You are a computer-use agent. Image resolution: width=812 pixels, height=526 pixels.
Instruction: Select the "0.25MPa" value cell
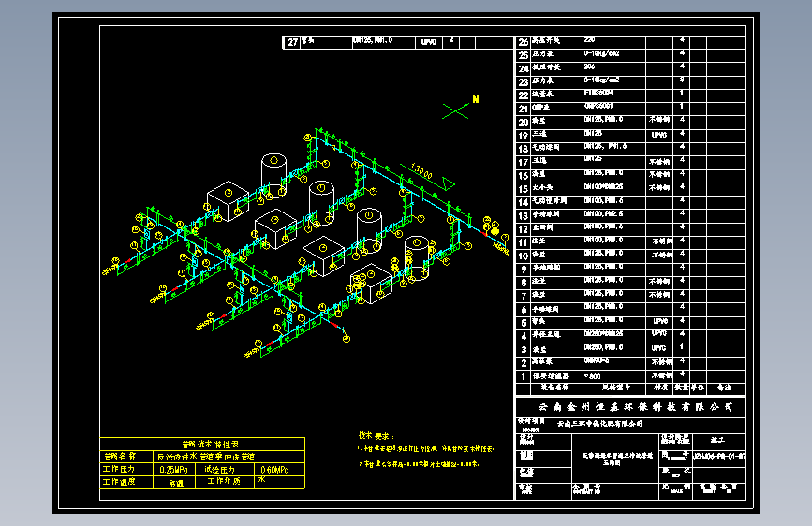point(173,470)
